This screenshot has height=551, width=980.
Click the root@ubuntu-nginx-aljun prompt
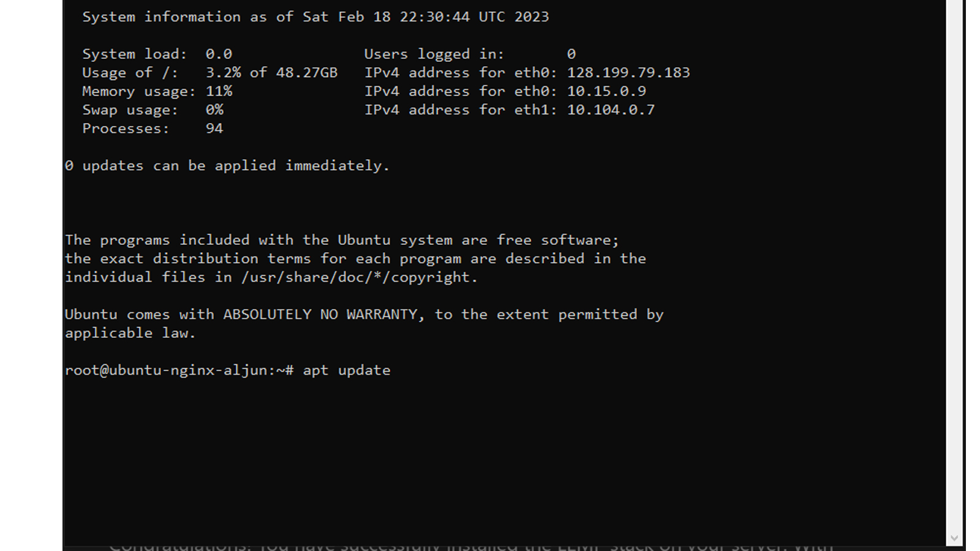[179, 370]
